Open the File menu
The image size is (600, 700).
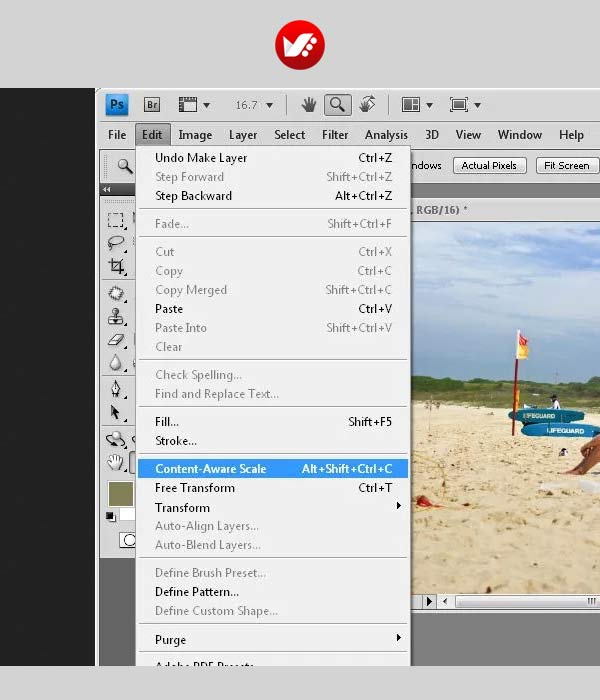[x=117, y=135]
